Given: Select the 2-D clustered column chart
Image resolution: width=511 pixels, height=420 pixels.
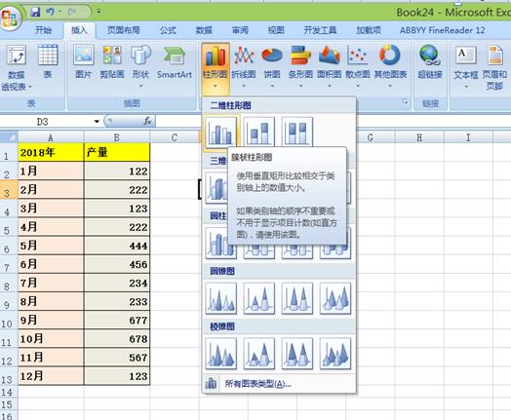Looking at the screenshot, I should pos(220,132).
